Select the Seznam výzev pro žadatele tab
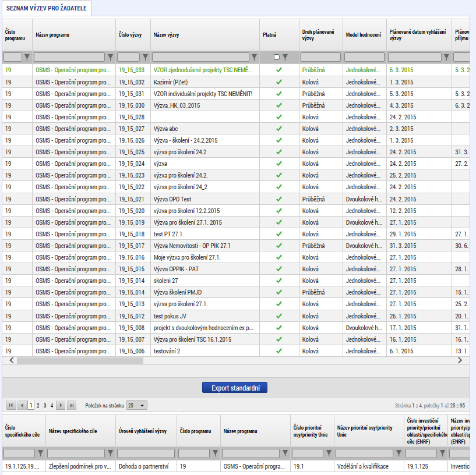 47,8
